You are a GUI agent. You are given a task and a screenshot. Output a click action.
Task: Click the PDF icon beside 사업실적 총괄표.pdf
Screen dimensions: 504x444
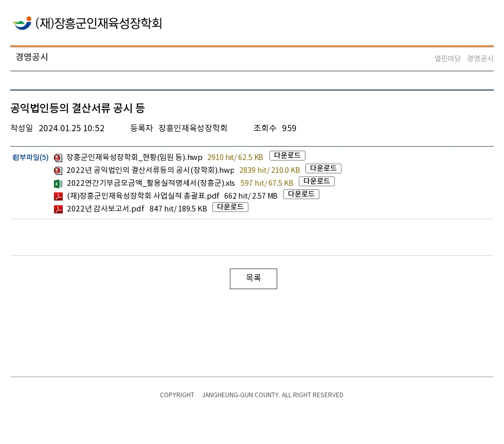58,196
